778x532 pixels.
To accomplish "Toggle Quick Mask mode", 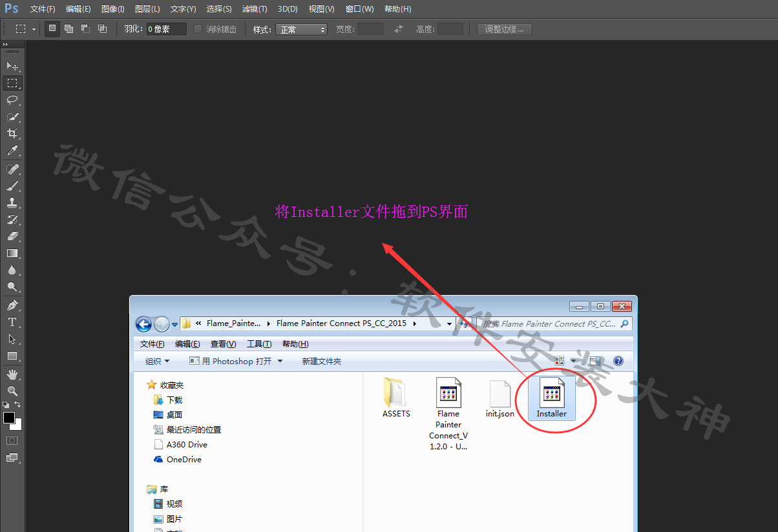I will pos(12,440).
